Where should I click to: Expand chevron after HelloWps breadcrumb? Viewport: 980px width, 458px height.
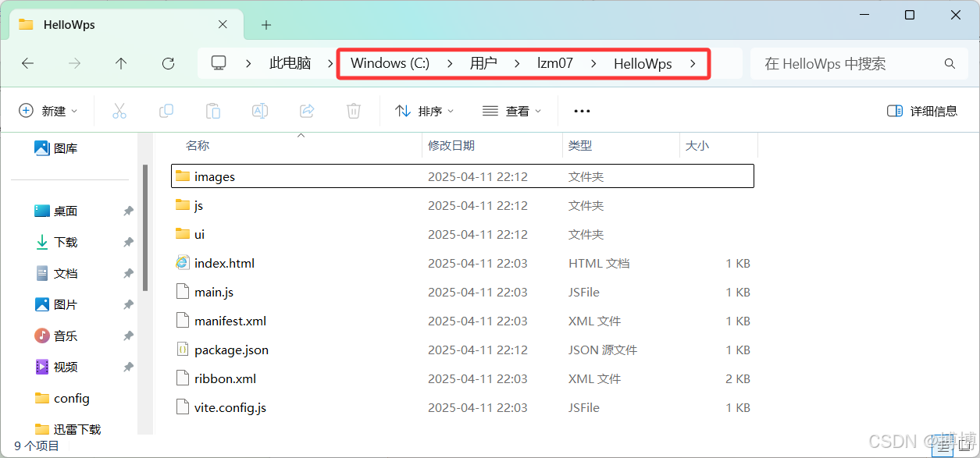(693, 64)
